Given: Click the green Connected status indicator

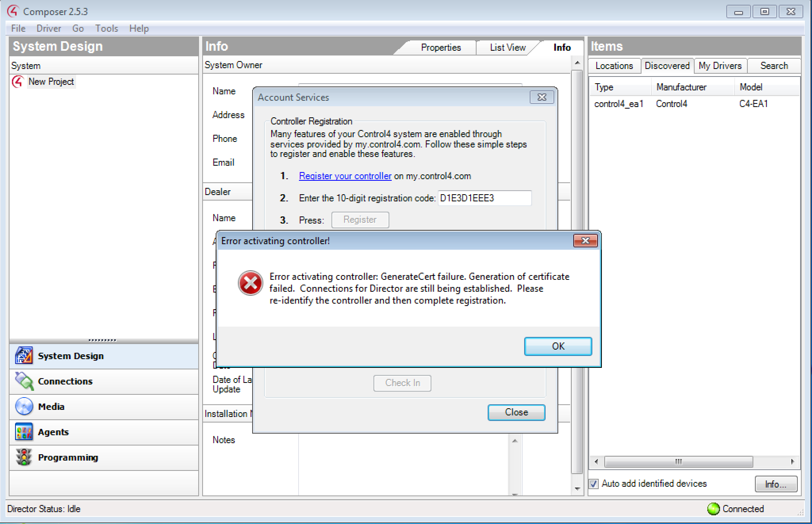Looking at the screenshot, I should (713, 509).
